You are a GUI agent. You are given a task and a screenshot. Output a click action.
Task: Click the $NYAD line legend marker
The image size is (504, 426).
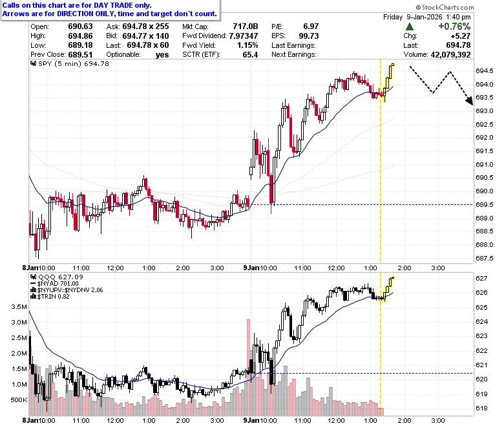(x=33, y=284)
